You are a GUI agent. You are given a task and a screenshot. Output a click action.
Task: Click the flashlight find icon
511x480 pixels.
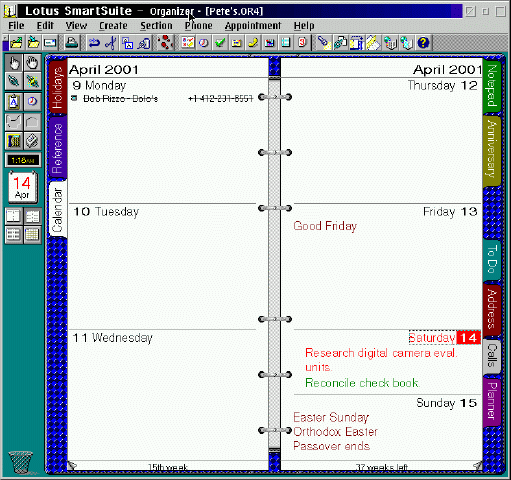(323, 43)
